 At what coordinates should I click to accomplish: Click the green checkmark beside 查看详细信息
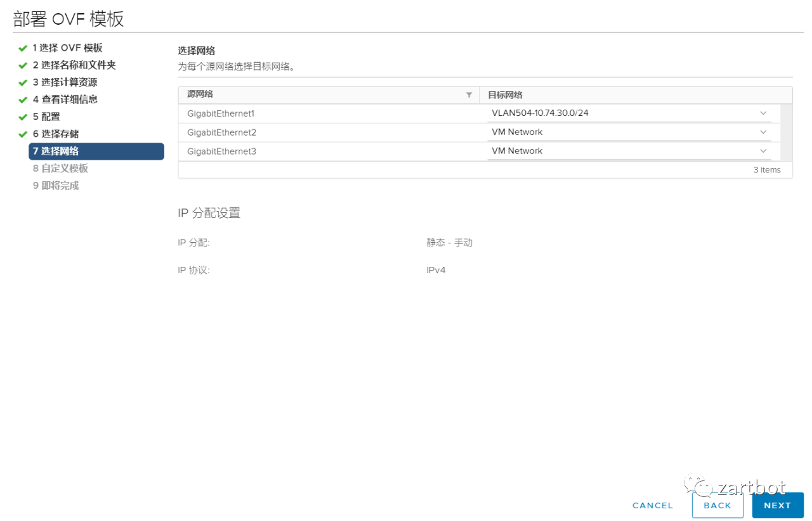click(23, 100)
